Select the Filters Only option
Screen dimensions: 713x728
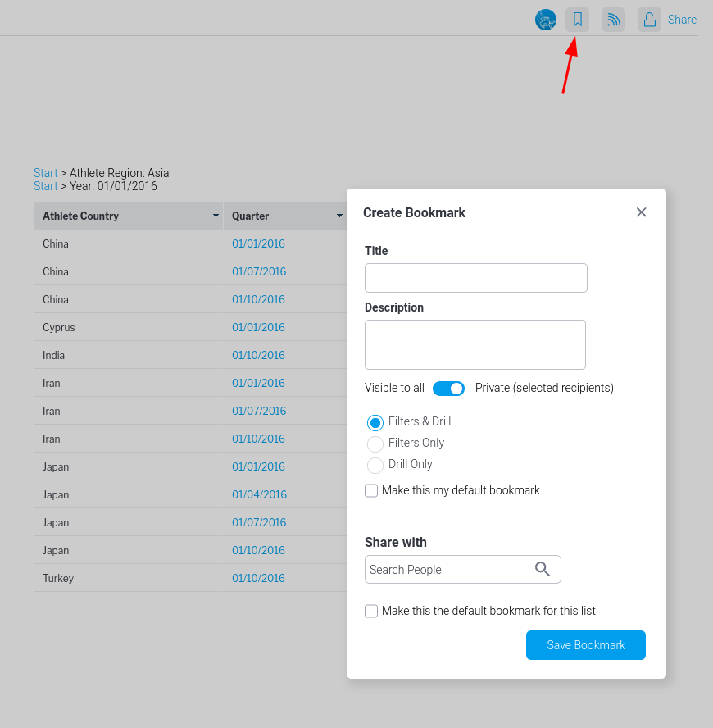[x=375, y=443]
